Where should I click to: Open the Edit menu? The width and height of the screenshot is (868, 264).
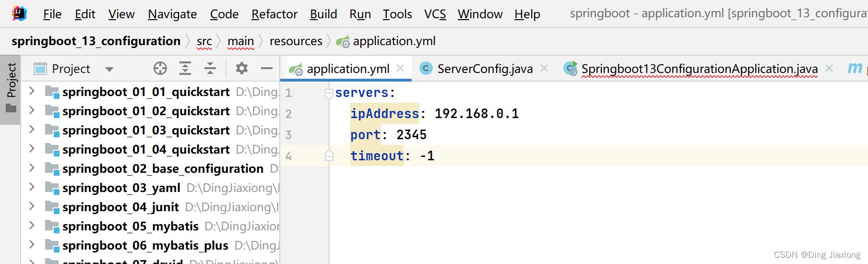pyautogui.click(x=85, y=14)
